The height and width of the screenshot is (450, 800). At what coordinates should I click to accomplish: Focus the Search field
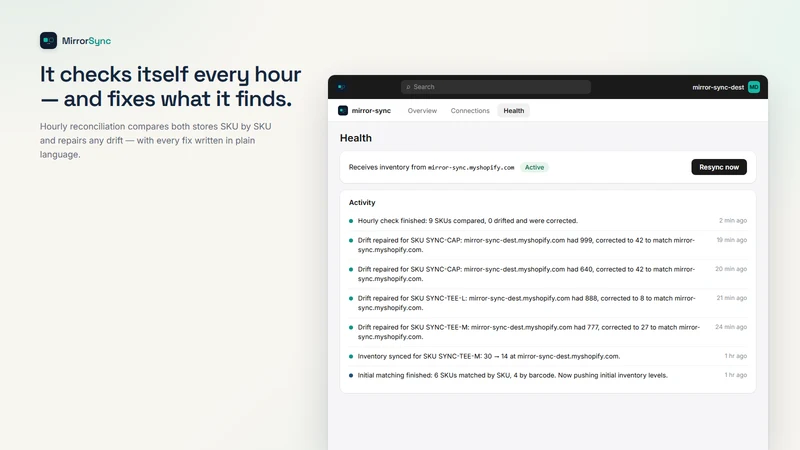[495, 87]
